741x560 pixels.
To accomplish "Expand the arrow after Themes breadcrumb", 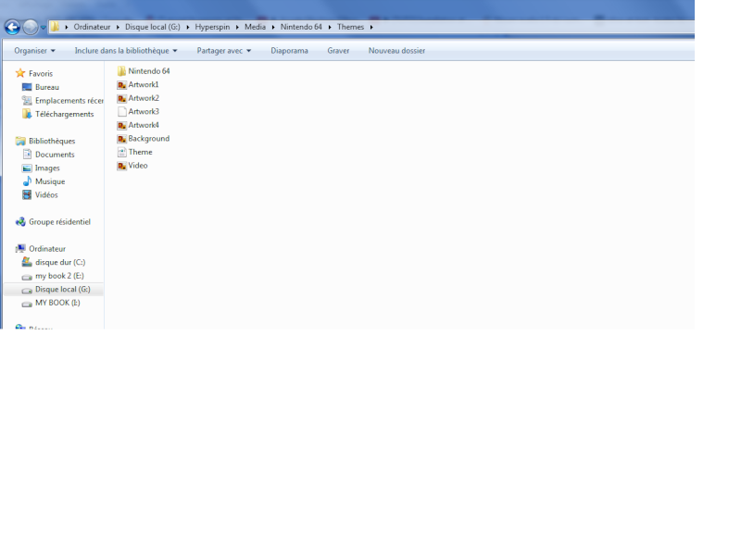I will 371,28.
